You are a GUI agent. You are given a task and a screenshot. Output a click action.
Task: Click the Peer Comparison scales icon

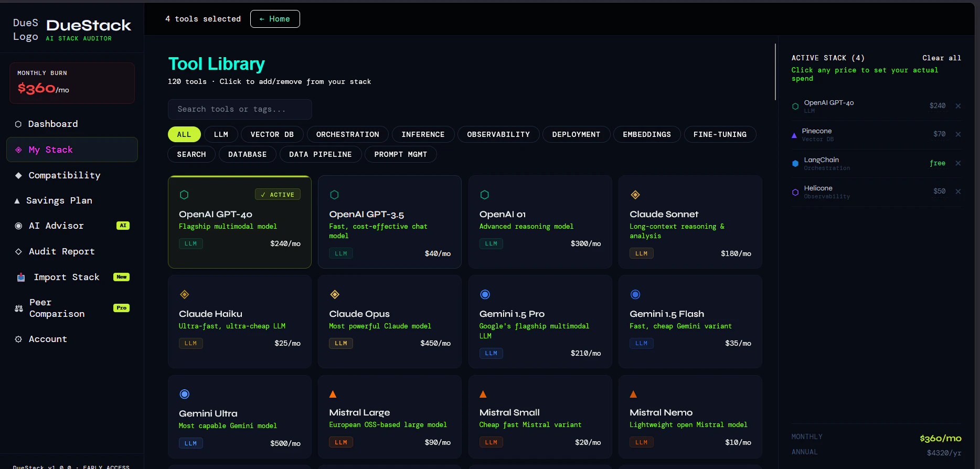click(x=19, y=308)
